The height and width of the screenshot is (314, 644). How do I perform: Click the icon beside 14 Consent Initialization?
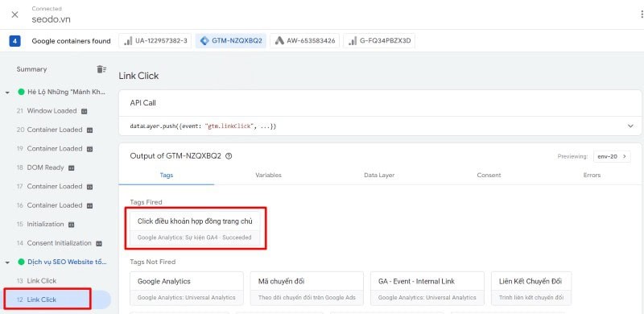pos(98,244)
